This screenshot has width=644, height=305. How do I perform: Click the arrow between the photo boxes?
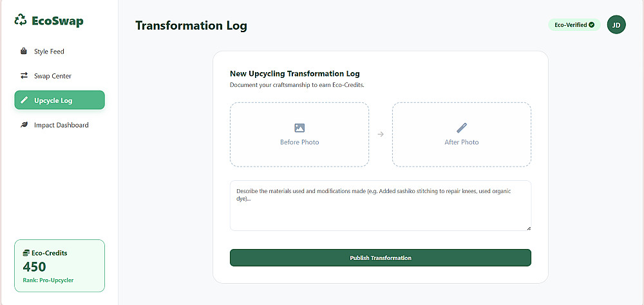(381, 134)
